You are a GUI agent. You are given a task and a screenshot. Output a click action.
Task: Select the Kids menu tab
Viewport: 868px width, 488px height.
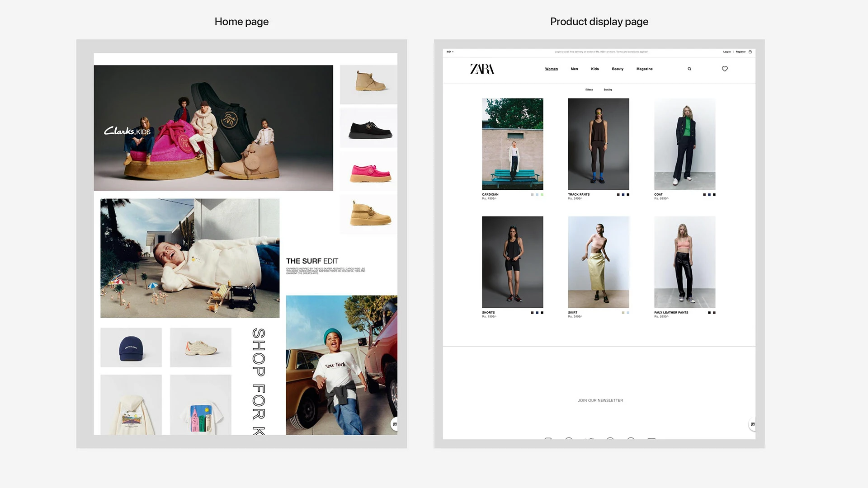pos(595,69)
